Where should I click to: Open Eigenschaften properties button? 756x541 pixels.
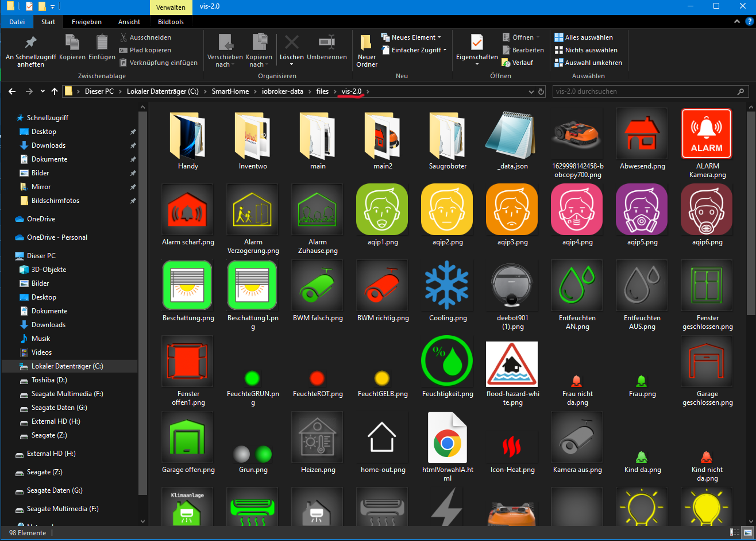pyautogui.click(x=477, y=51)
